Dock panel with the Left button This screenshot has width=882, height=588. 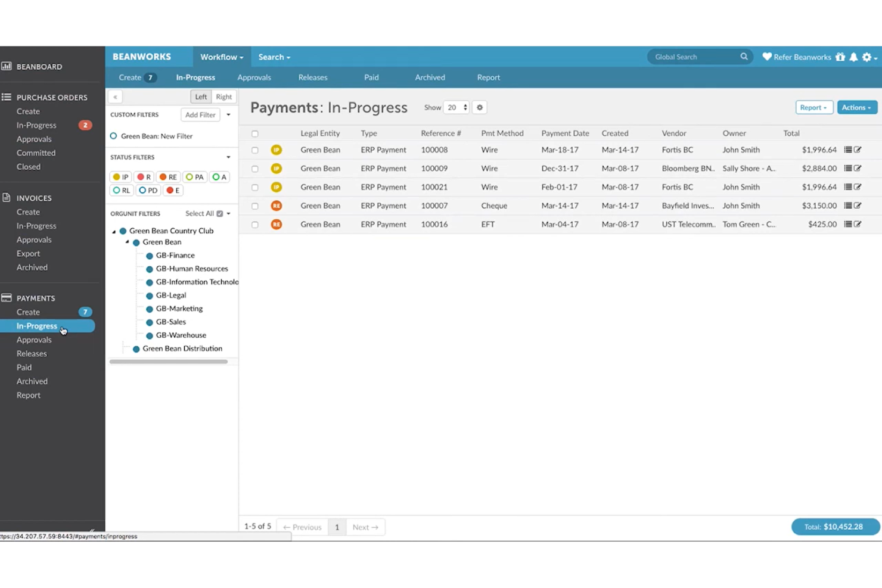click(x=201, y=97)
